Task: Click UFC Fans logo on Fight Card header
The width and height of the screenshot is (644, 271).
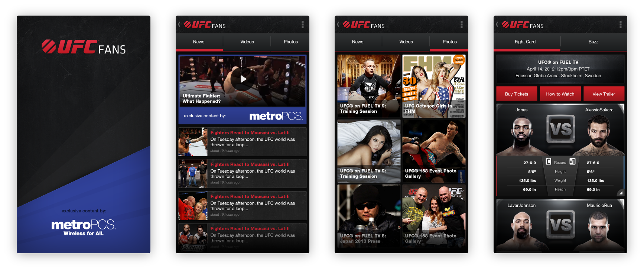Action: [523, 25]
